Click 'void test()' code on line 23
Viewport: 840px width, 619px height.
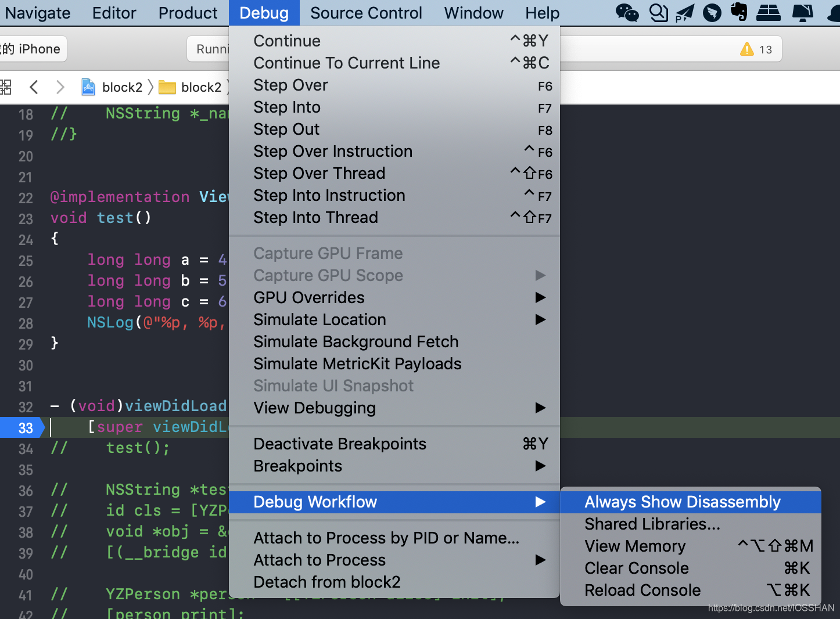[101, 218]
